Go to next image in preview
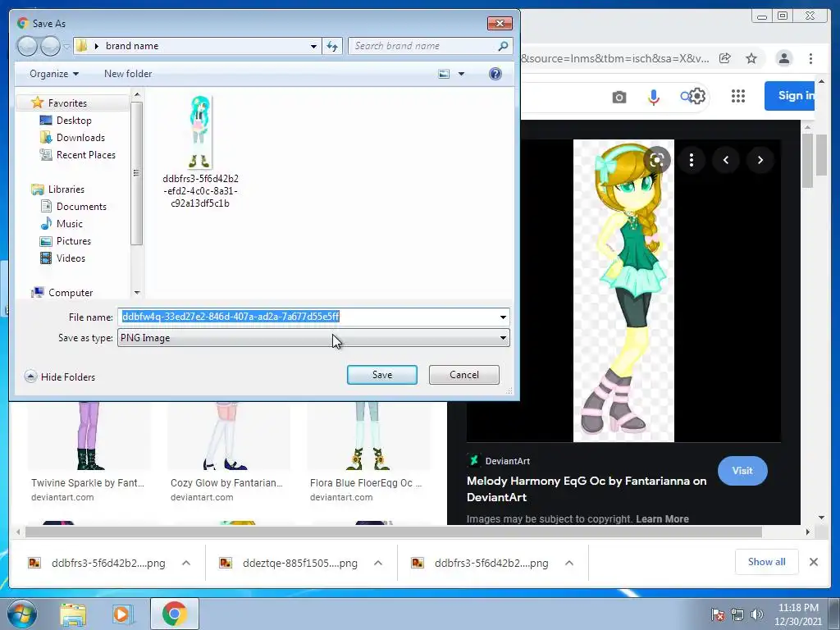 pos(760,160)
